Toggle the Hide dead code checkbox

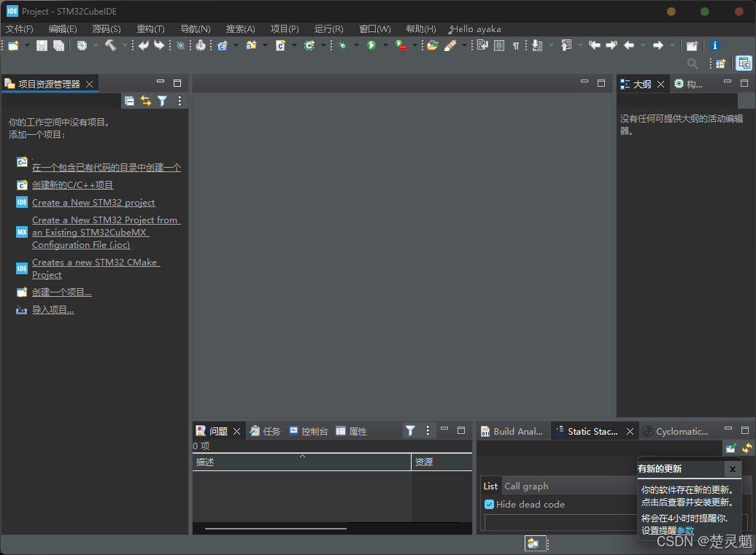pos(489,505)
